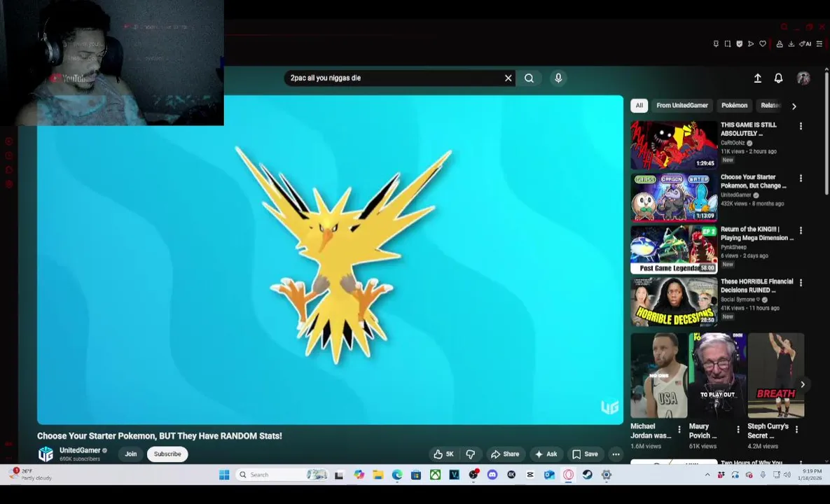Click the browser snapshot icon
The height and width of the screenshot is (504, 830).
(728, 44)
